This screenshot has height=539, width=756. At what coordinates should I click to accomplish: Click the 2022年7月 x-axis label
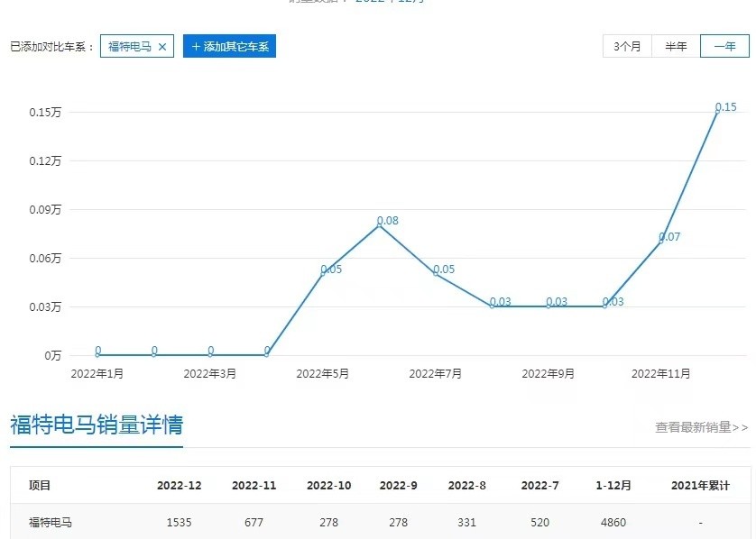tap(436, 374)
